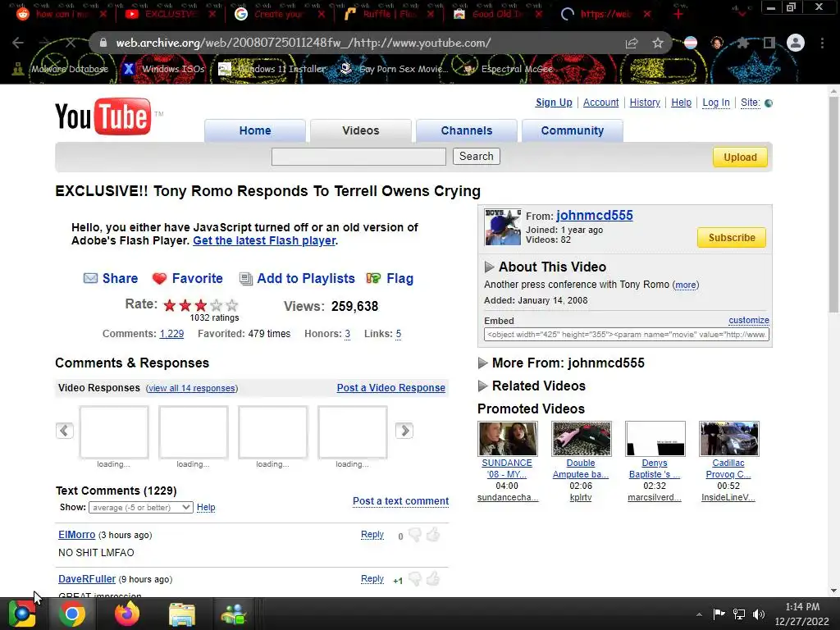Open SUNDANCE '08 promoted video thumbnail
This screenshot has height=630, width=840.
[x=507, y=438]
